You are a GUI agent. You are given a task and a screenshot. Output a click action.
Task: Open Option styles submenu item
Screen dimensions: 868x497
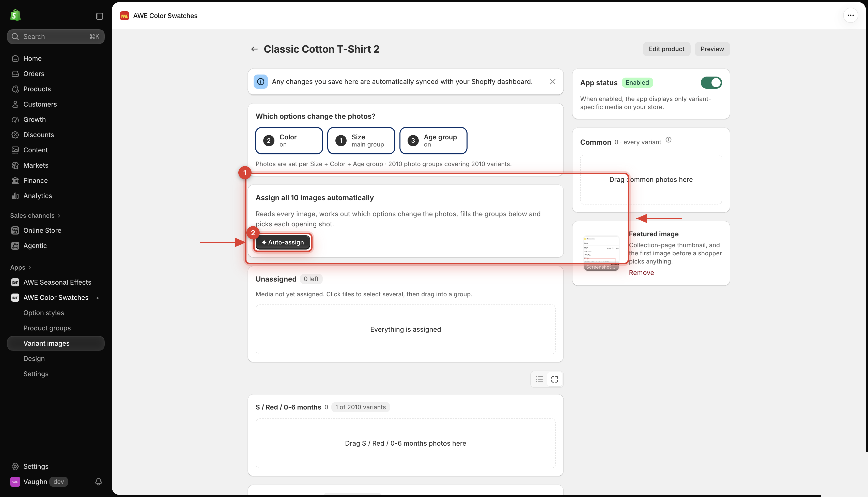click(44, 313)
